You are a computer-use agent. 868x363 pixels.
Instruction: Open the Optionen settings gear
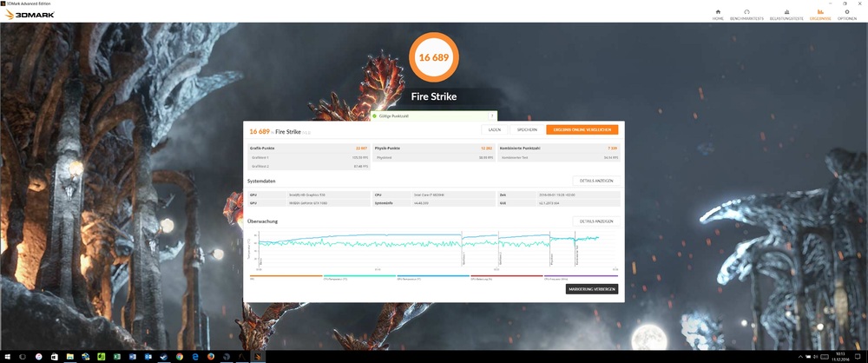846,14
